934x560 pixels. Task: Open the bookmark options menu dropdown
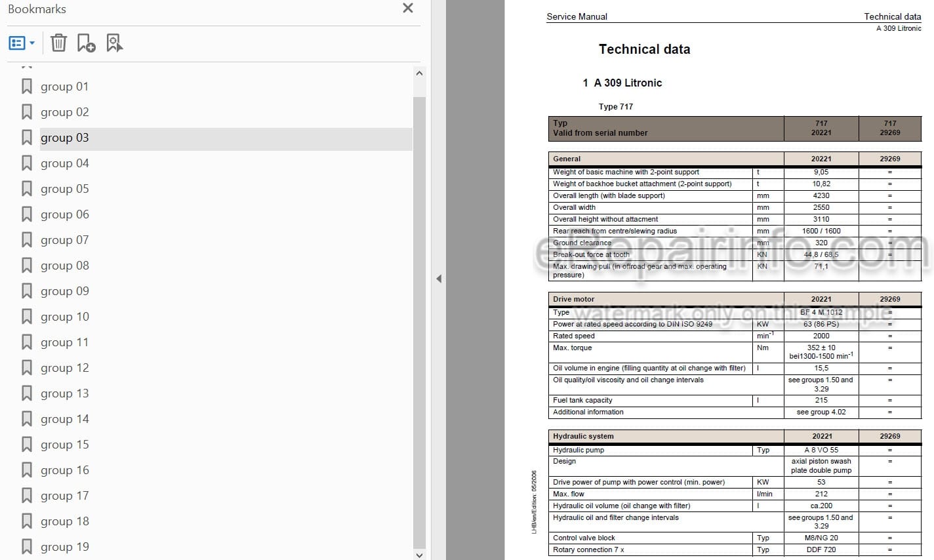pos(22,43)
